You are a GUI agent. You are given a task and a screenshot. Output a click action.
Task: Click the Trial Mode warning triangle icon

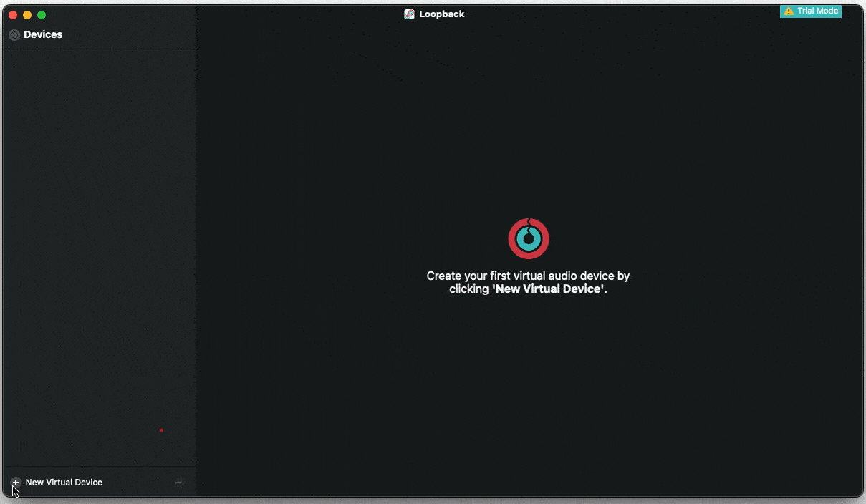[x=789, y=11]
